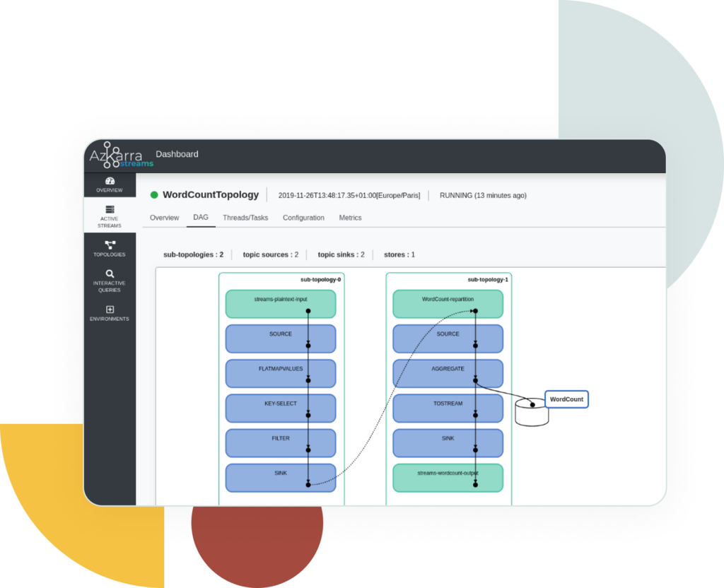Select the streams-plaintext-input topic node
The height and width of the screenshot is (588, 724).
click(x=280, y=304)
